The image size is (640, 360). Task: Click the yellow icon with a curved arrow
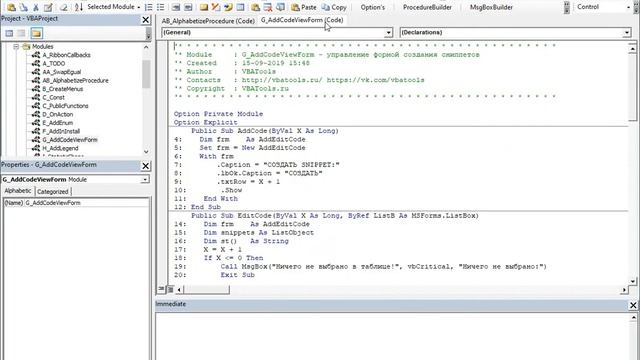point(228,7)
